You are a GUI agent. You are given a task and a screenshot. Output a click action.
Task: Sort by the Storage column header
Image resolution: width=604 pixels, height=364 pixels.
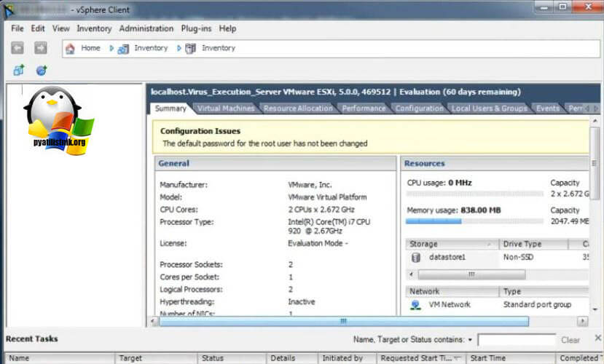click(452, 244)
